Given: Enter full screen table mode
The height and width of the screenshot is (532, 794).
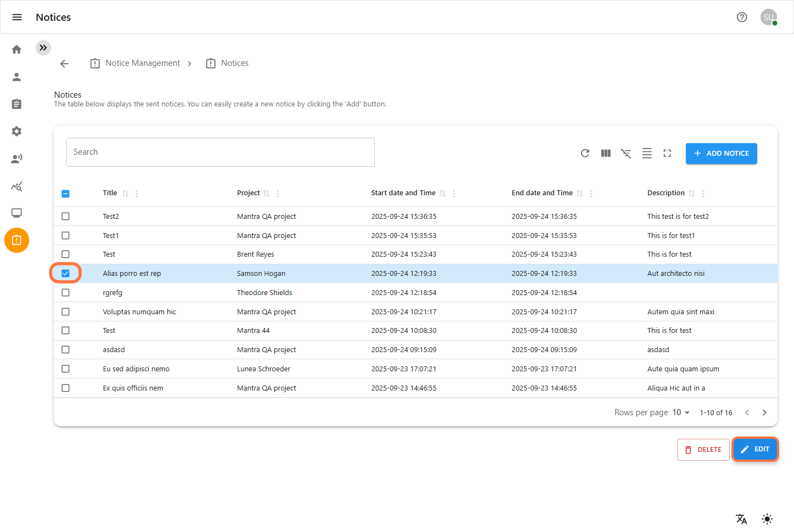Looking at the screenshot, I should [667, 154].
